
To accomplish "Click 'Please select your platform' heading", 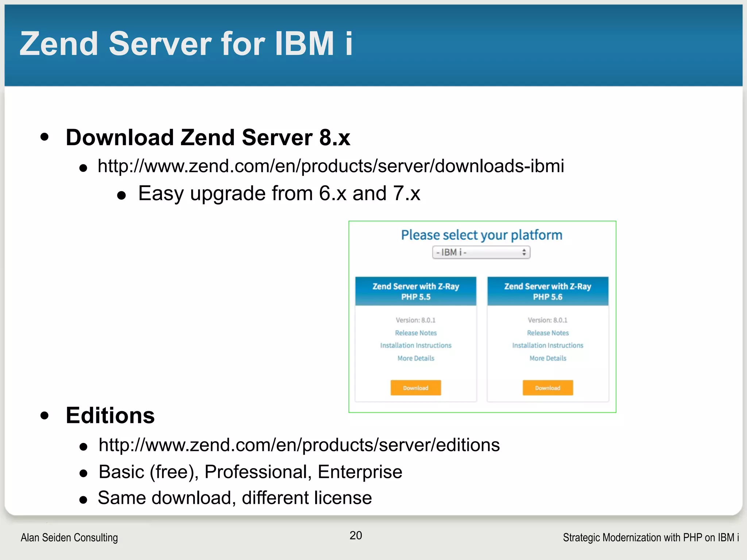I will (x=482, y=235).
